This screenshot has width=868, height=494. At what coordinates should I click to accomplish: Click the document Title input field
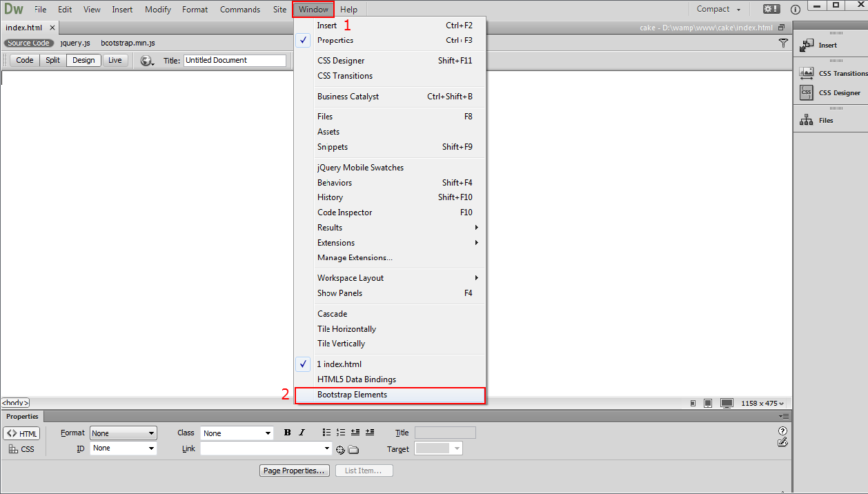click(235, 61)
